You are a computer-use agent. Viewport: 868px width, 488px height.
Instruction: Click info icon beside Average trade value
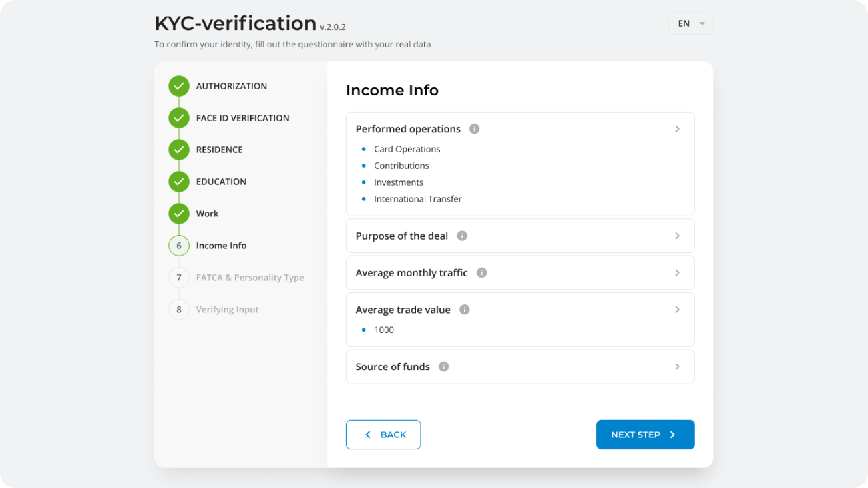465,310
